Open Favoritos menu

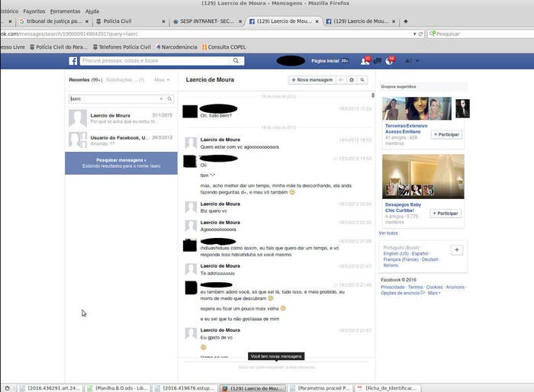tap(34, 11)
